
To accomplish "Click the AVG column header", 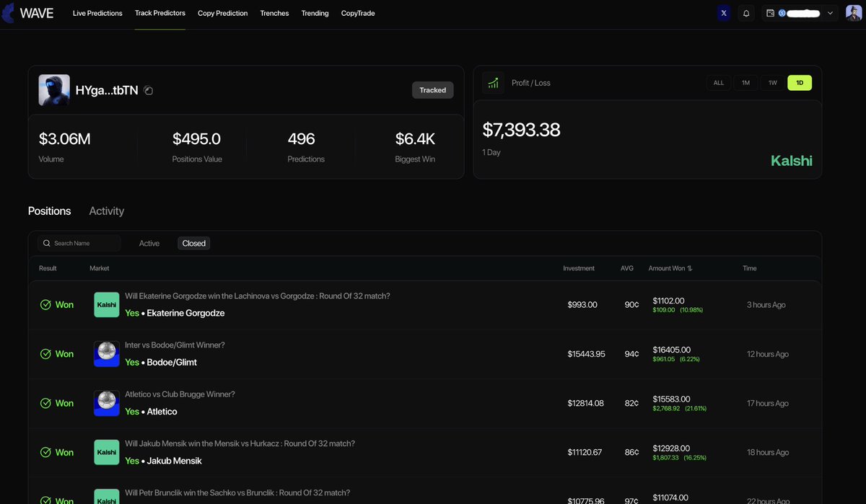I will tap(627, 268).
